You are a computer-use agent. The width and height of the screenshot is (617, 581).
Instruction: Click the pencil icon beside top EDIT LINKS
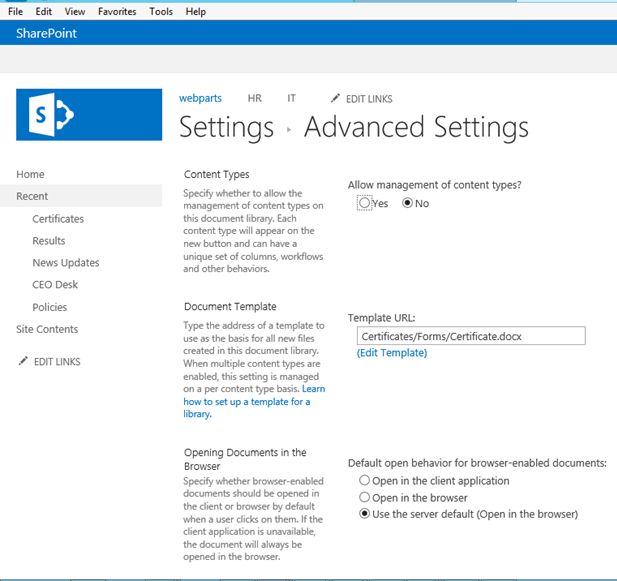[336, 99]
